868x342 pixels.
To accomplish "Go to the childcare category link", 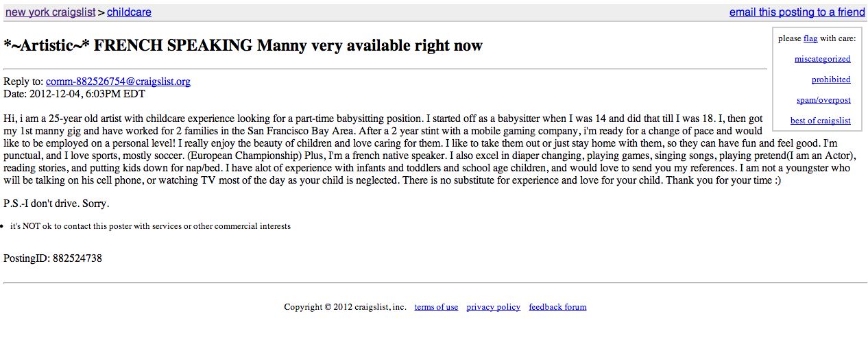I will tap(129, 12).
